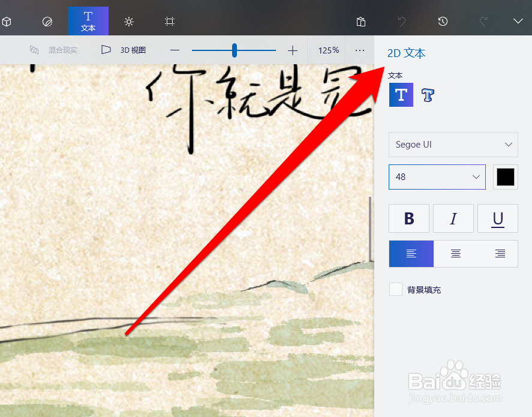Open the Canvas crop tool
Image resolution: width=532 pixels, height=417 pixels.
(170, 22)
